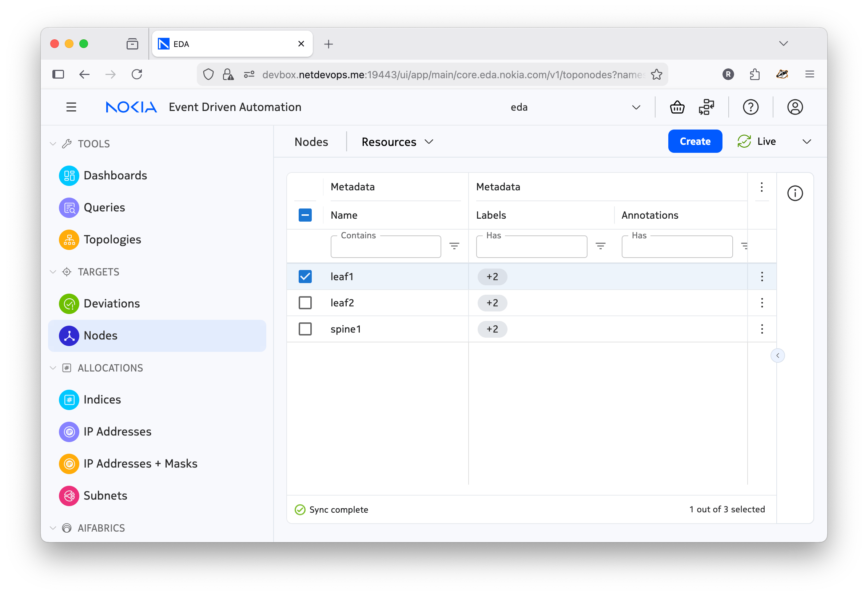Uncheck the leaf1 row checkbox
The image size is (868, 596).
[x=305, y=277]
